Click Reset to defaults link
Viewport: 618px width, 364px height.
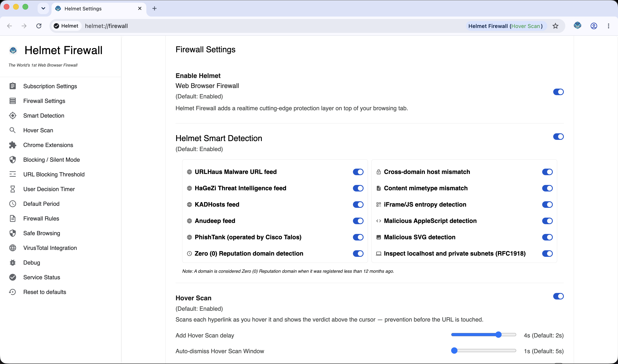tap(45, 292)
